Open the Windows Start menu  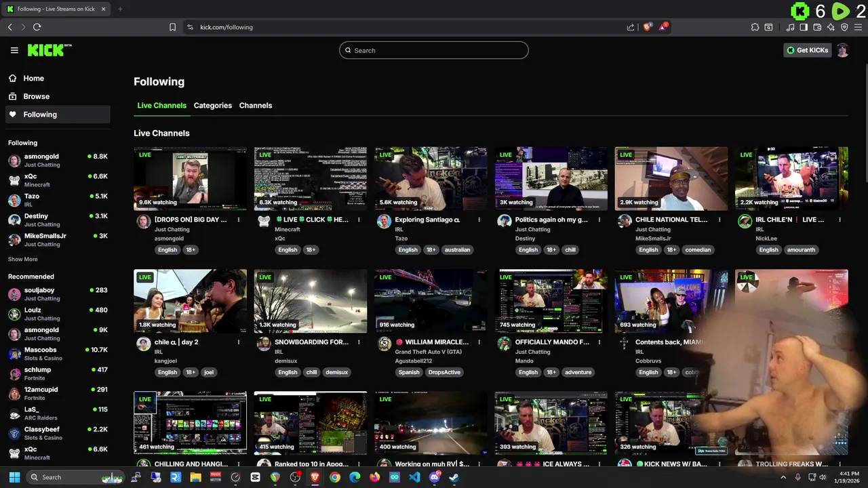coord(14,477)
